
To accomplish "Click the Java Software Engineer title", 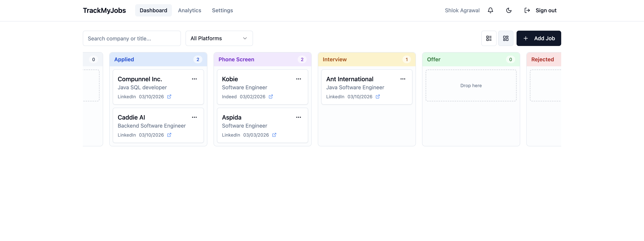I will [355, 88].
